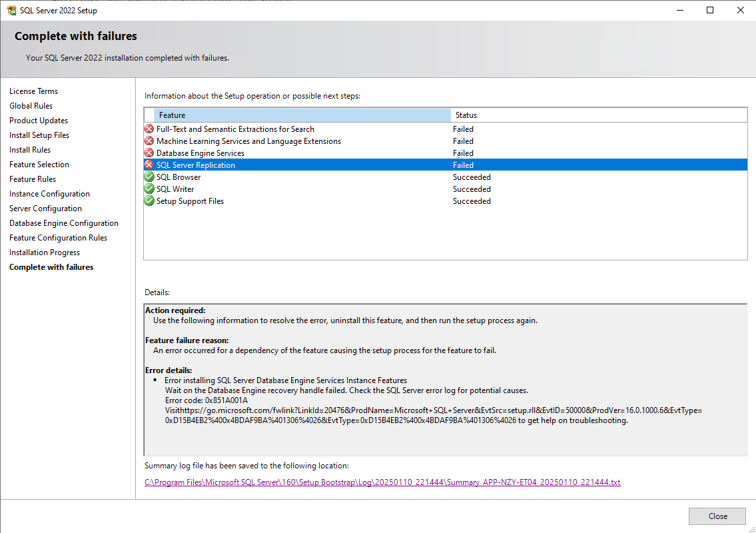The image size is (756, 533).
Task: Click the Product Updates step
Action: point(39,121)
